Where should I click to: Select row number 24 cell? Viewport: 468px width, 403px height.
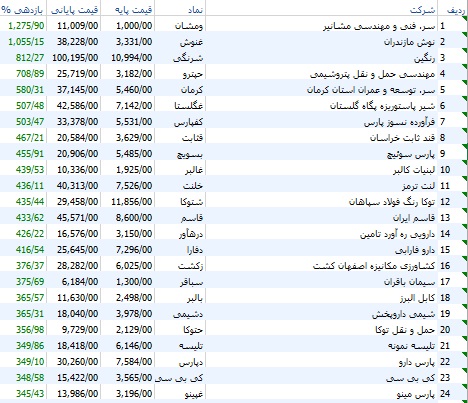click(x=445, y=394)
